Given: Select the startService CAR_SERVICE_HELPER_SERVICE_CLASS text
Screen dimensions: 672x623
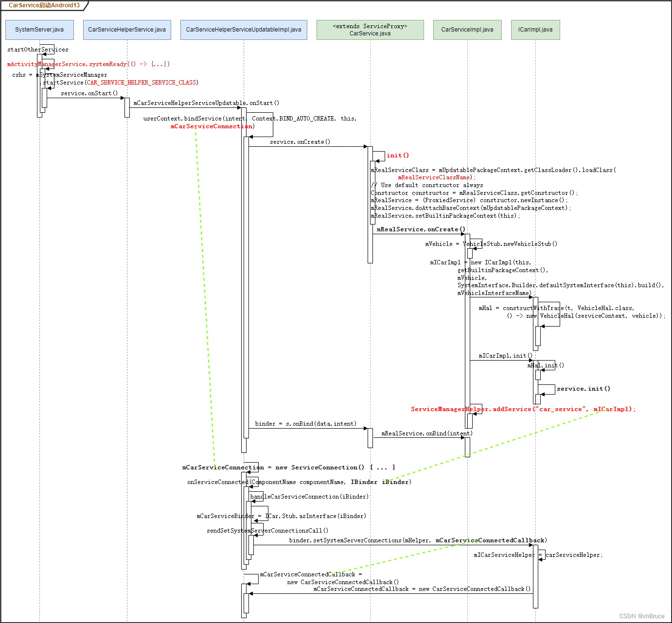Looking at the screenshot, I should (119, 83).
